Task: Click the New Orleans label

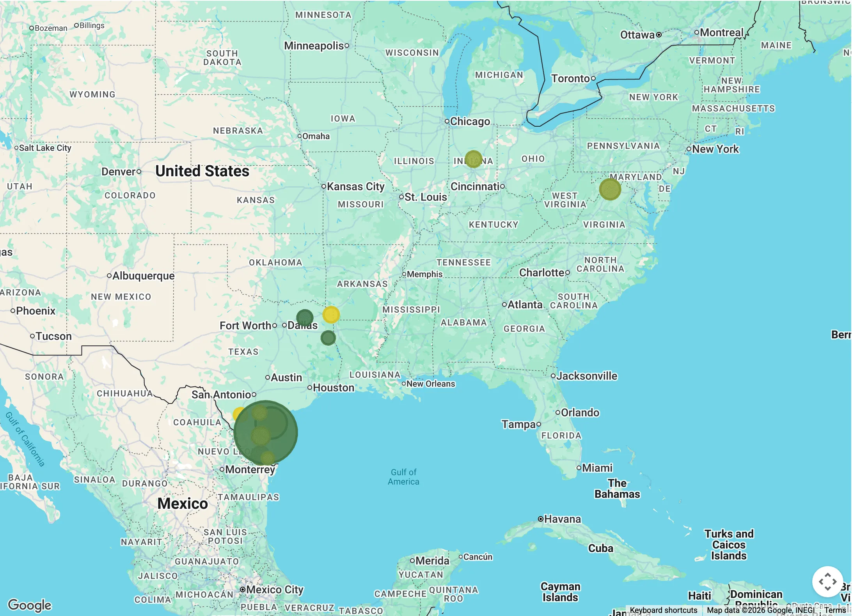Action: [x=431, y=384]
